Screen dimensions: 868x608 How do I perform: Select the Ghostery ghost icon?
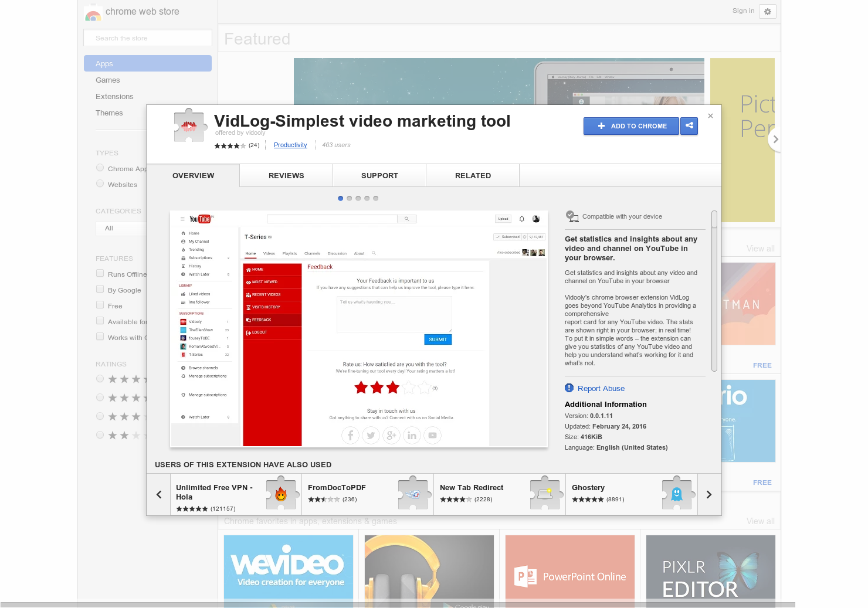tap(677, 494)
